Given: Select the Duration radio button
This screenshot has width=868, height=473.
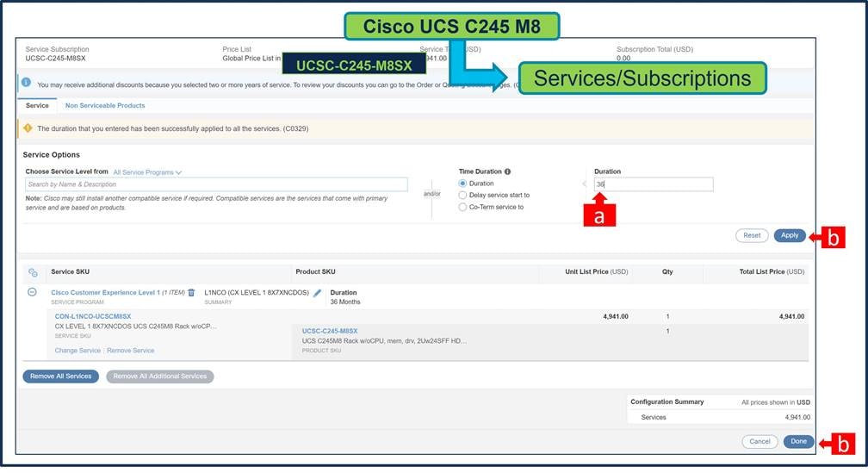Looking at the screenshot, I should [x=462, y=184].
